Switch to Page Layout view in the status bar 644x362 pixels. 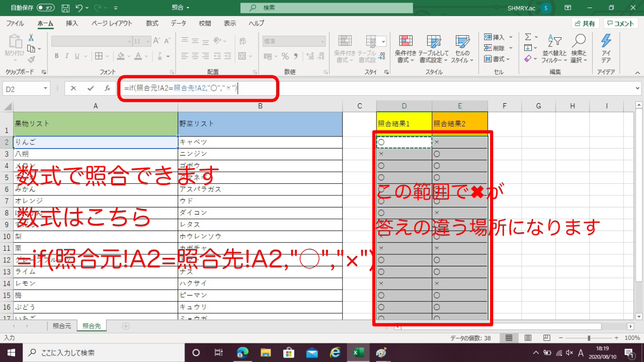(x=528, y=338)
